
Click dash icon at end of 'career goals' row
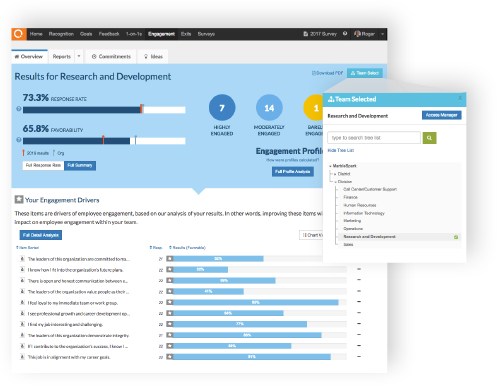point(359,356)
